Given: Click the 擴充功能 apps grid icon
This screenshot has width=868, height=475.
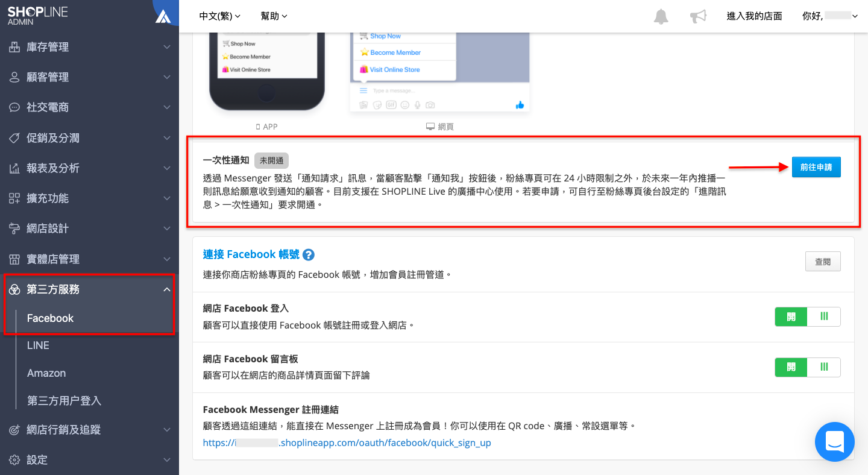Looking at the screenshot, I should (x=14, y=198).
